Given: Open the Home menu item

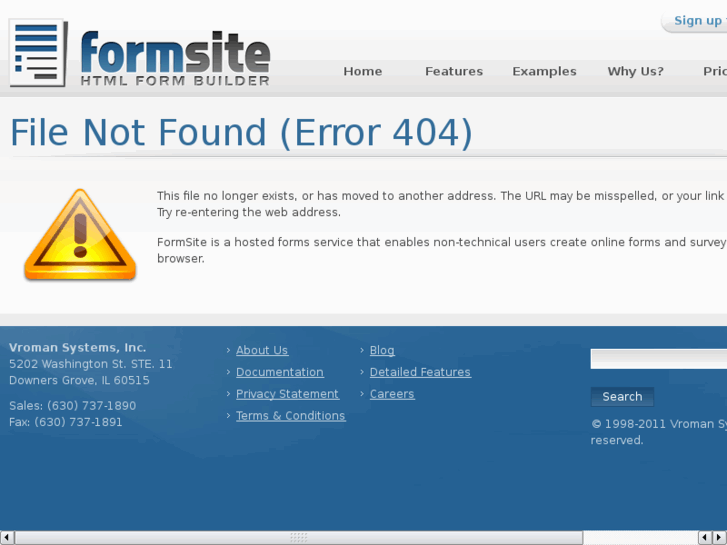Looking at the screenshot, I should pyautogui.click(x=363, y=71).
